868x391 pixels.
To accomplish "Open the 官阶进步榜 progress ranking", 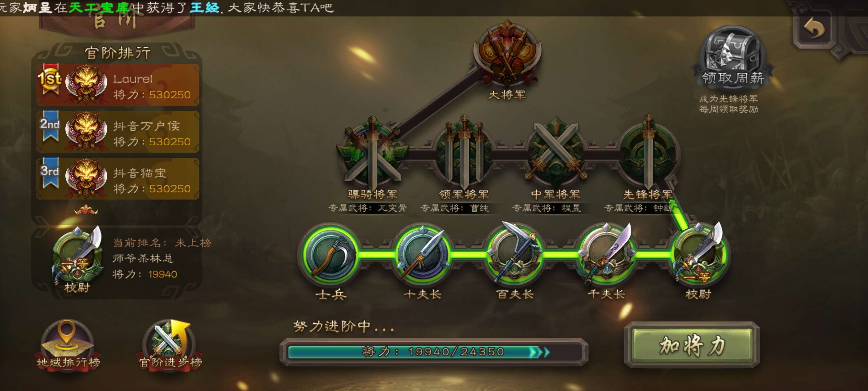I will pyautogui.click(x=170, y=345).
